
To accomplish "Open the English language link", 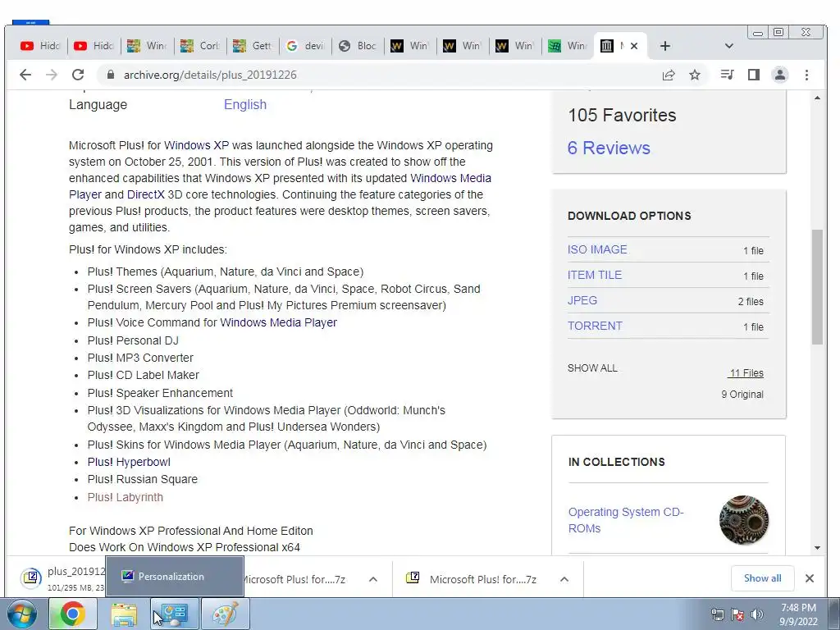I will tap(244, 104).
